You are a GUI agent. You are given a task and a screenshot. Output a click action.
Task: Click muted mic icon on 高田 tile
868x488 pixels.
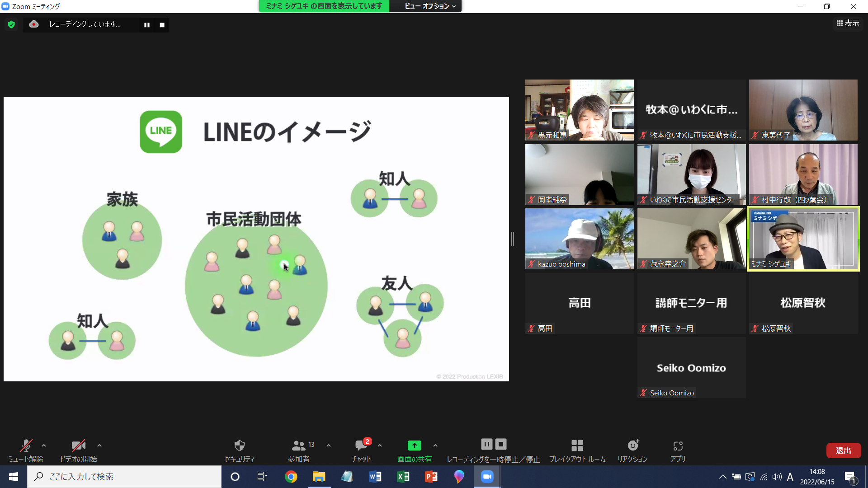pos(531,328)
